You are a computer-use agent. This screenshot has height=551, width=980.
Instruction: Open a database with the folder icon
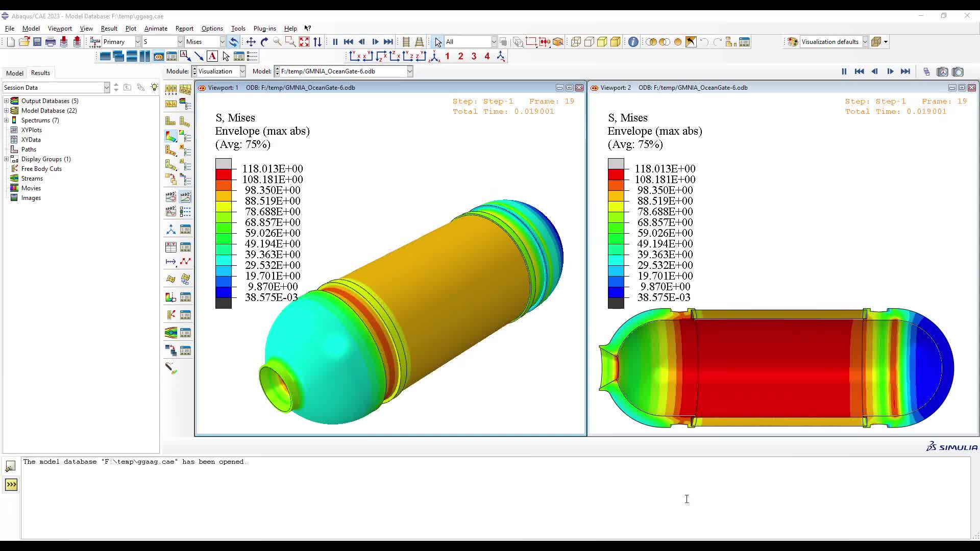tap(24, 42)
